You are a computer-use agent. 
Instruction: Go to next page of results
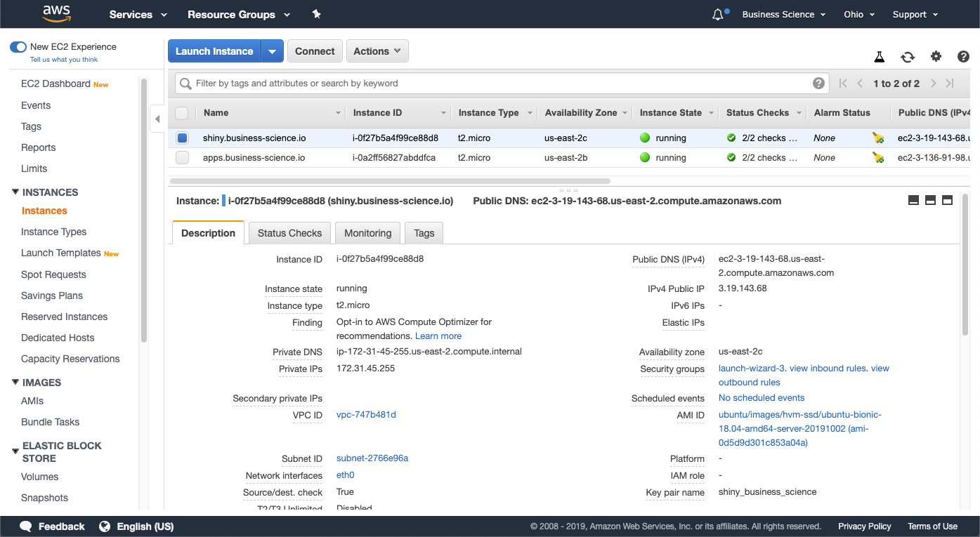933,84
